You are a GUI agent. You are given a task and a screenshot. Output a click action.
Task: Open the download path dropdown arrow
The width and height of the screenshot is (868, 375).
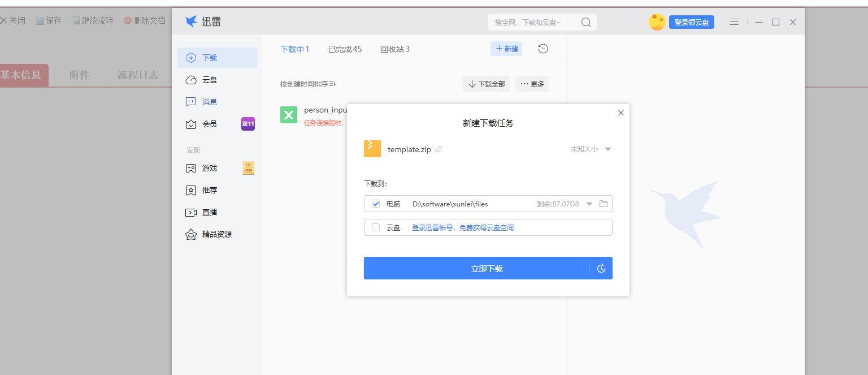[x=589, y=204]
